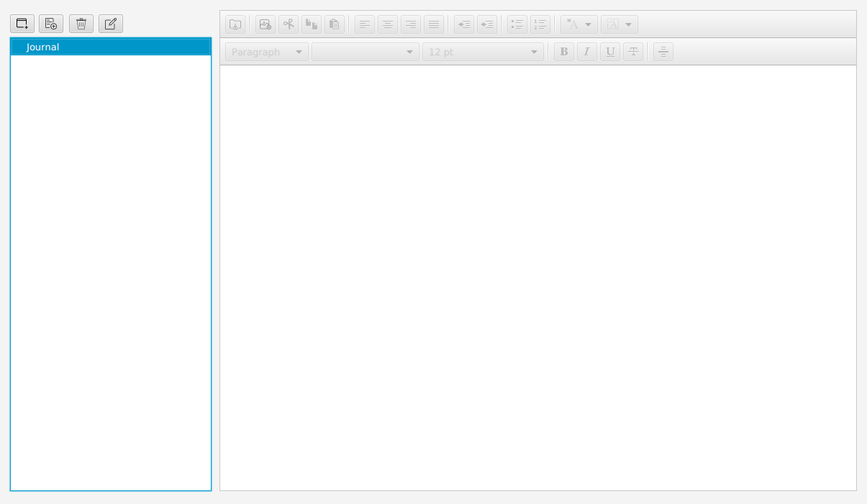Justify the text

(x=434, y=24)
